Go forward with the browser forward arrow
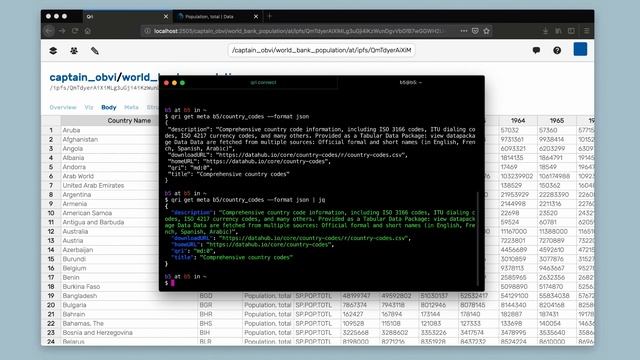 pos(62,31)
